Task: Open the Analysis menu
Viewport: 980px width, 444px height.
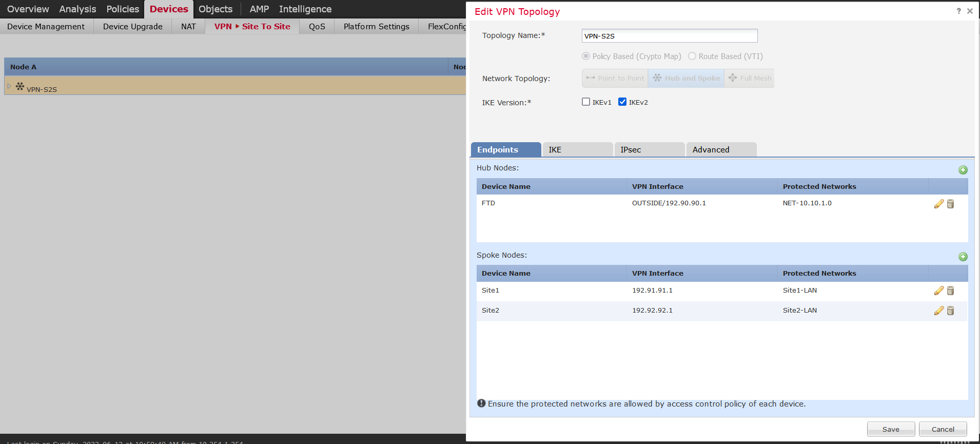Action: 77,9
